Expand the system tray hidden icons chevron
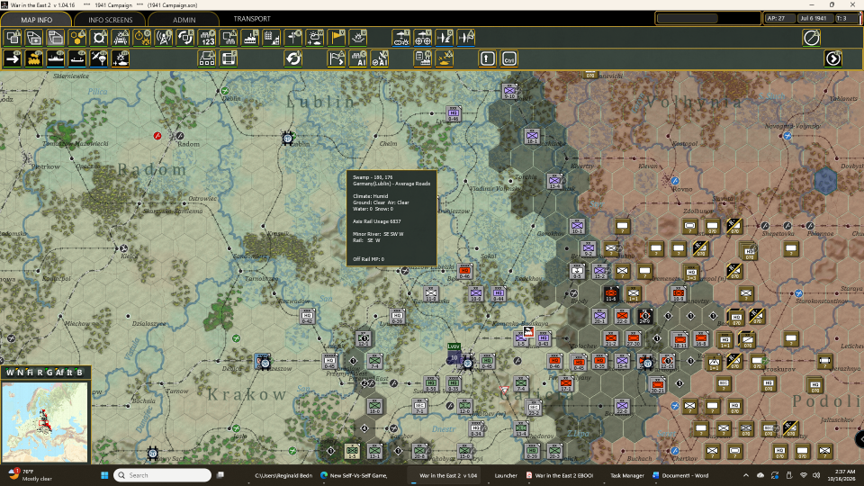The image size is (864, 486). coord(746,475)
